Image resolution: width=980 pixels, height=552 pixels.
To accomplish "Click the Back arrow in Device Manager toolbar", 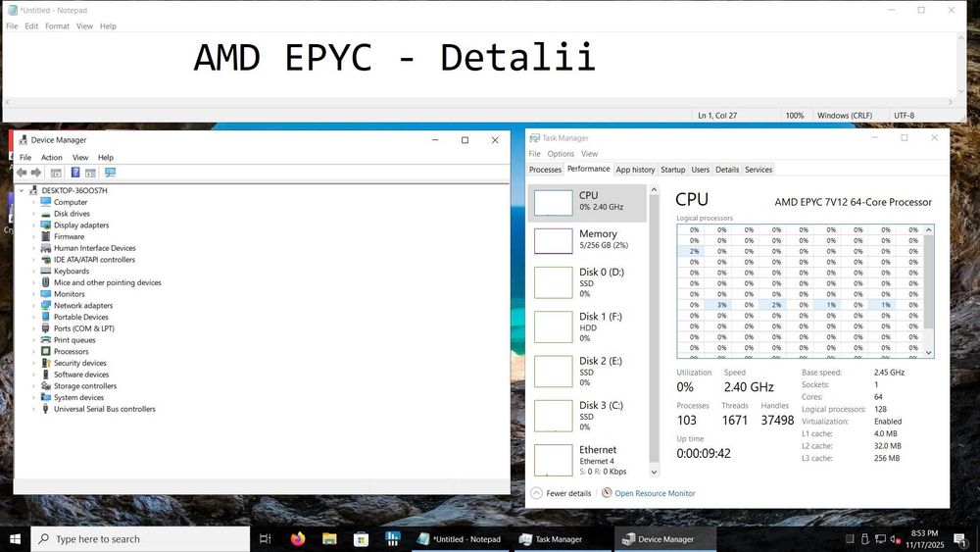I will coord(22,173).
